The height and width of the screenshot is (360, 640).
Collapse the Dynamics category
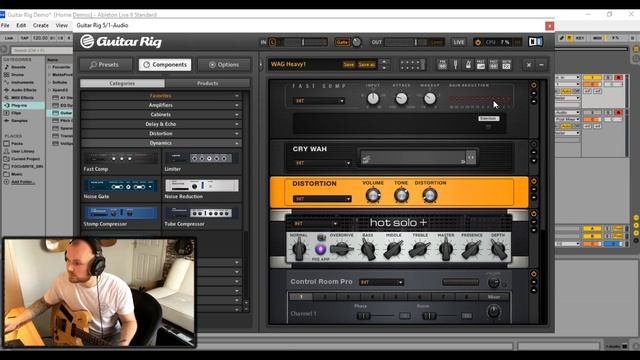click(161, 143)
